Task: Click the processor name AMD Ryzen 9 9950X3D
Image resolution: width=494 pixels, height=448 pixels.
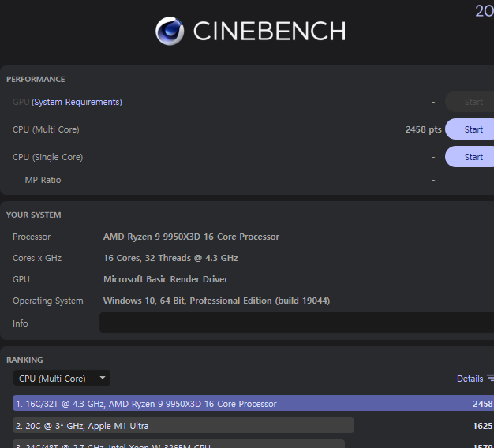Action: pos(191,237)
